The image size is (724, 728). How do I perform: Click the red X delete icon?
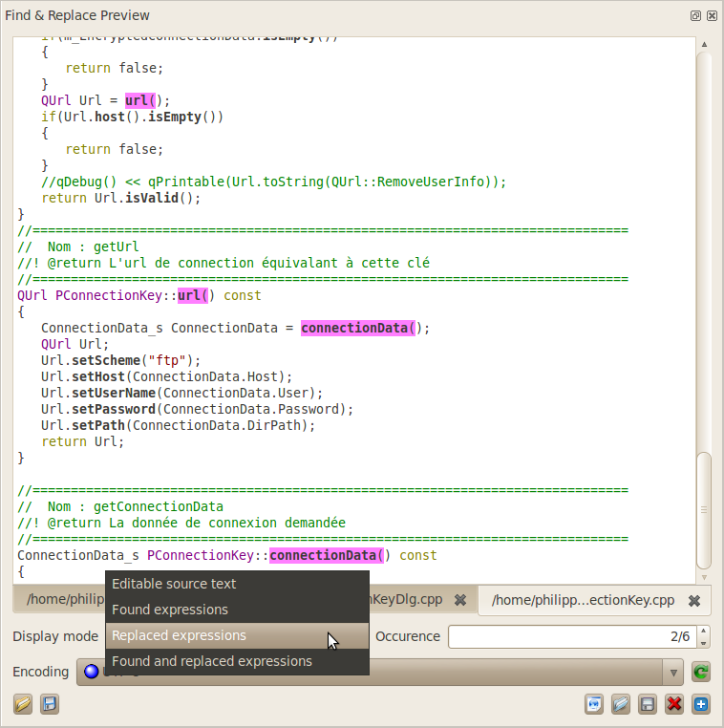tap(674, 704)
